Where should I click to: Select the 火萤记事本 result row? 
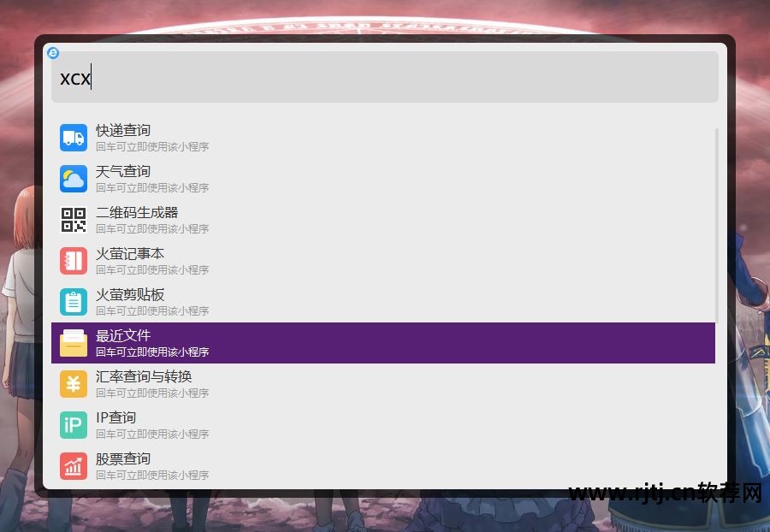click(257, 260)
